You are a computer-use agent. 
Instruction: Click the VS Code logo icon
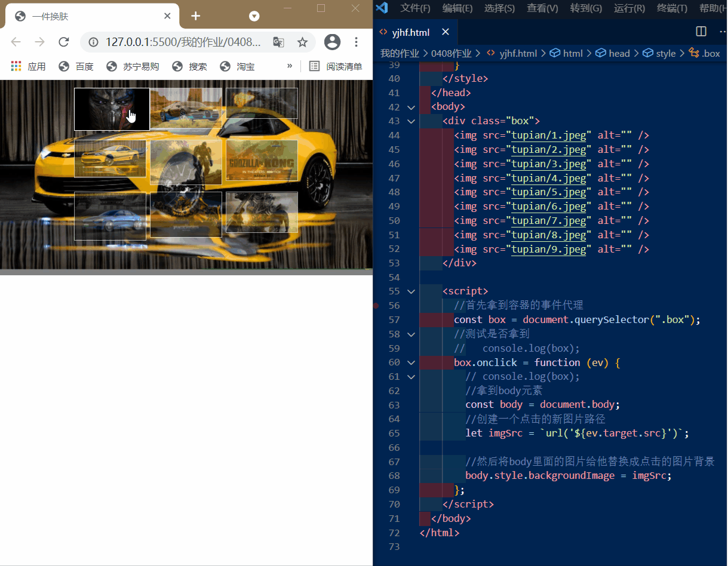[382, 8]
